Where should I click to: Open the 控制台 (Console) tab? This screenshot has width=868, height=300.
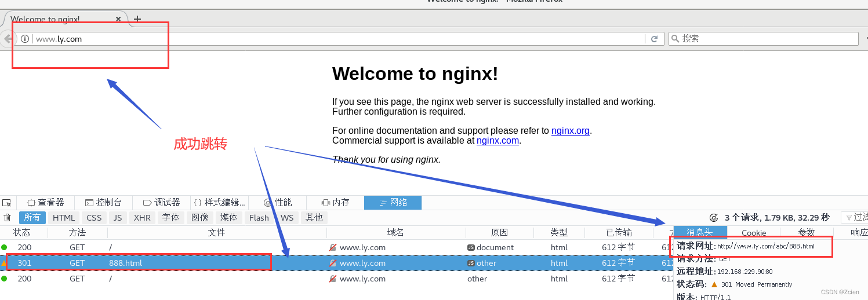tap(104, 203)
